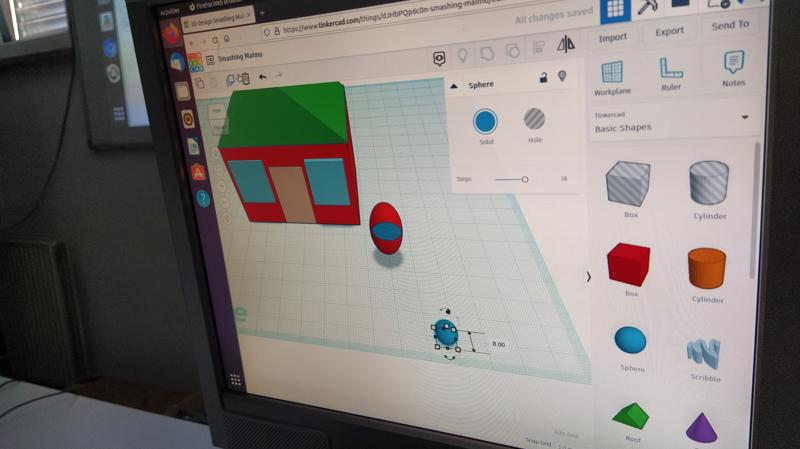Click the Ruler tool
Viewport: 800px width, 449px height.
coord(671,74)
